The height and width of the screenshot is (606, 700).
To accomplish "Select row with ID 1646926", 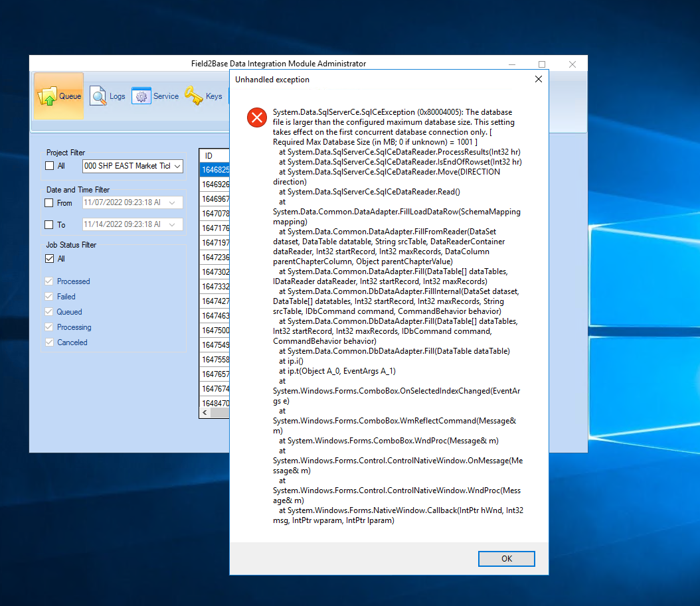I will (x=215, y=185).
